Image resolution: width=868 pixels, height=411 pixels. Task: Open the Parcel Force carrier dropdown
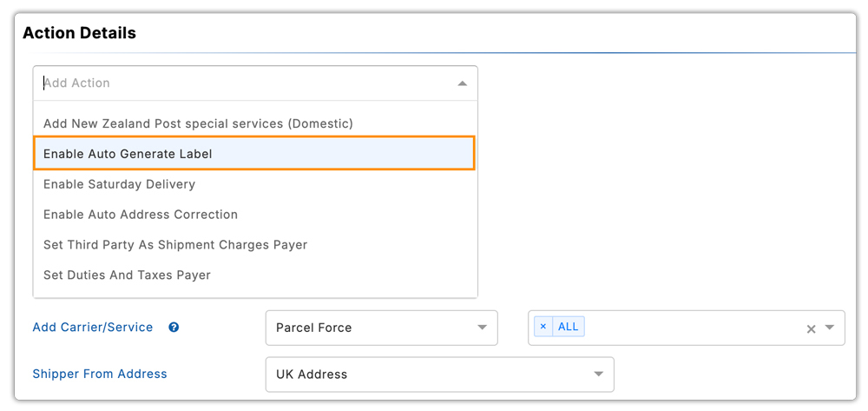point(380,328)
